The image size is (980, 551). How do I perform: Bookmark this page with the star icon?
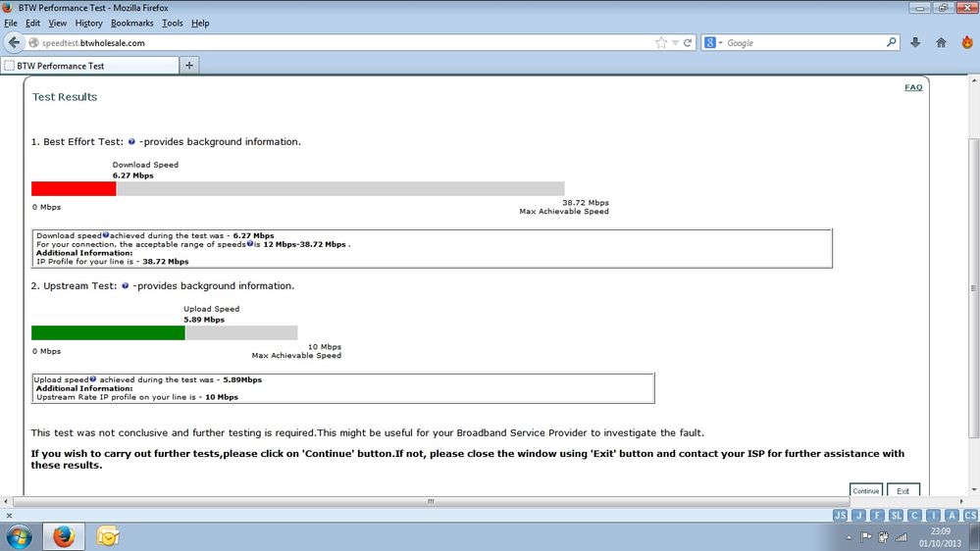[661, 42]
